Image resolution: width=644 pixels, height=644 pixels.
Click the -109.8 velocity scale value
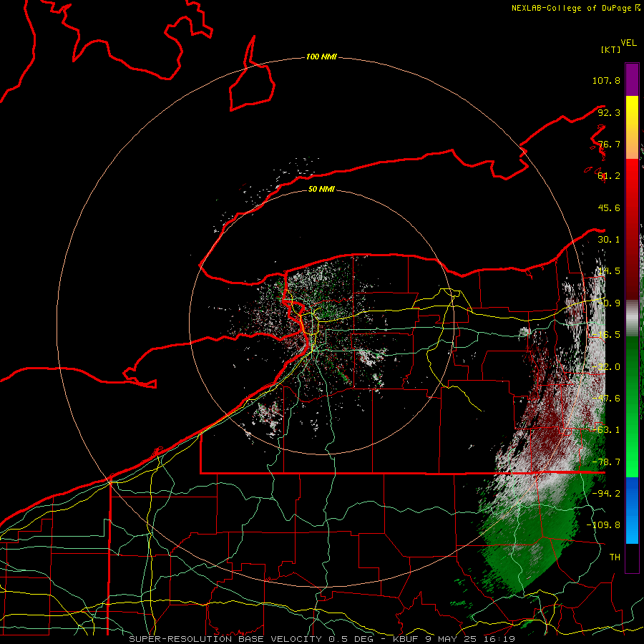point(603,525)
